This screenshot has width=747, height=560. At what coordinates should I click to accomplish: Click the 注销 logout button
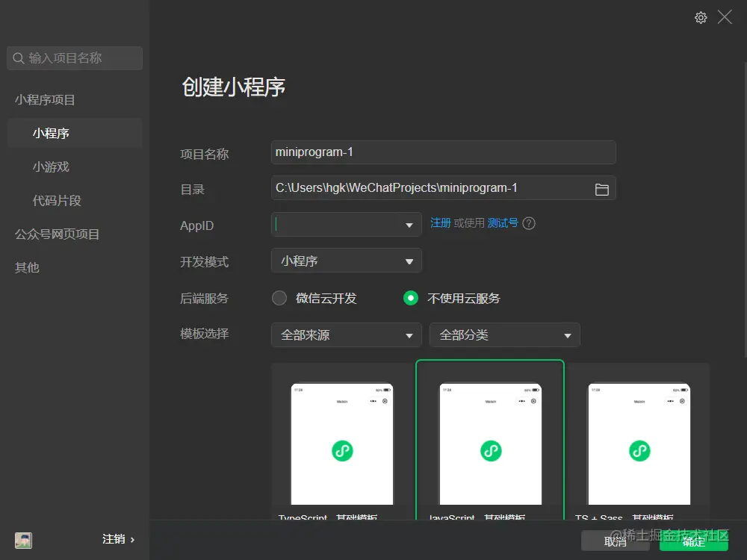pos(118,539)
